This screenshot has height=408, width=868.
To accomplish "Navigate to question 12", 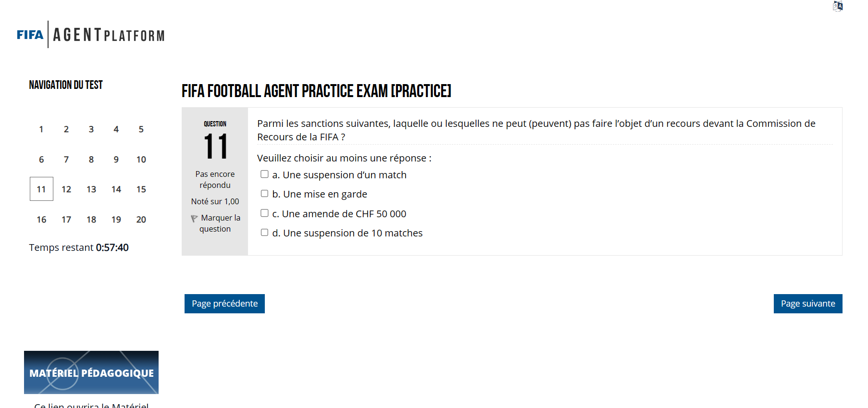I will 66,189.
